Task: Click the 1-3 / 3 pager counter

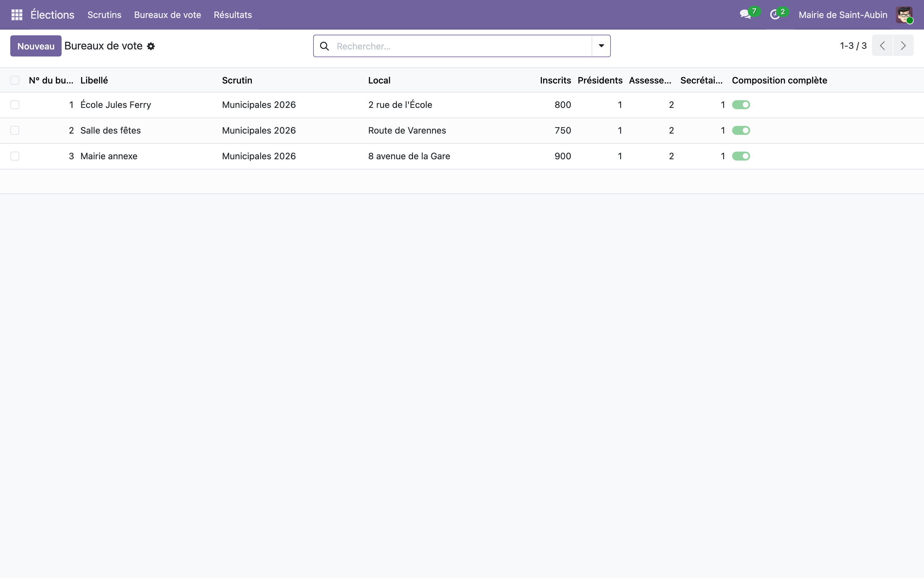Action: [853, 46]
